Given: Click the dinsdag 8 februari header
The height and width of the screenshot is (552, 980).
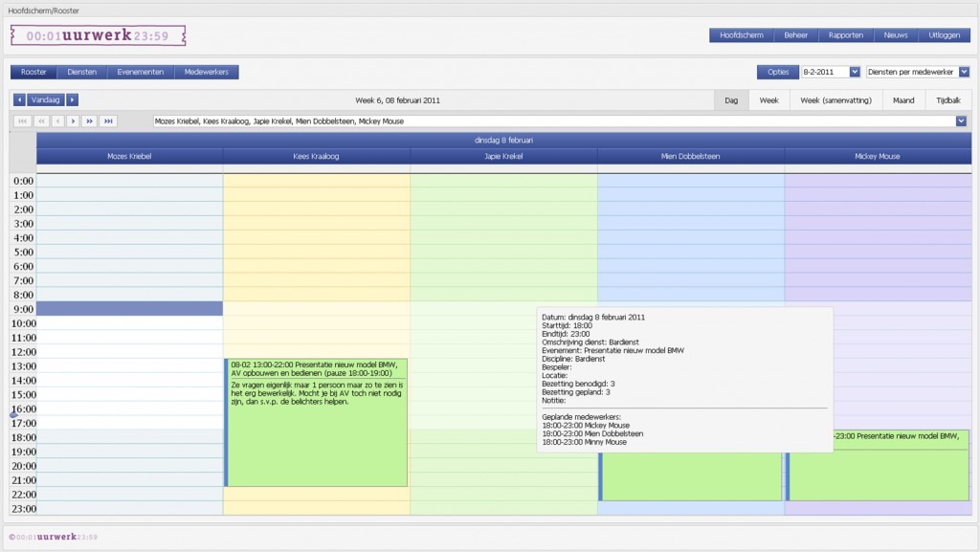Looking at the screenshot, I should point(503,140).
